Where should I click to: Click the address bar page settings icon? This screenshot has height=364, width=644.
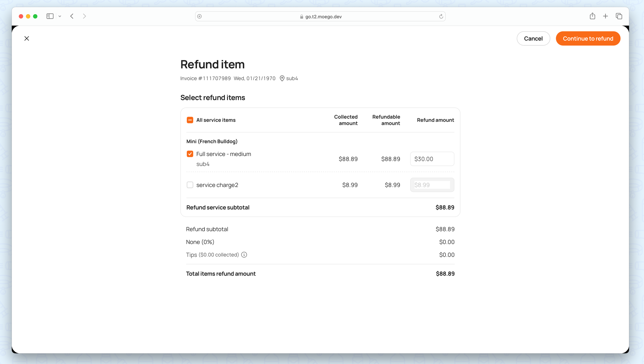pos(200,16)
